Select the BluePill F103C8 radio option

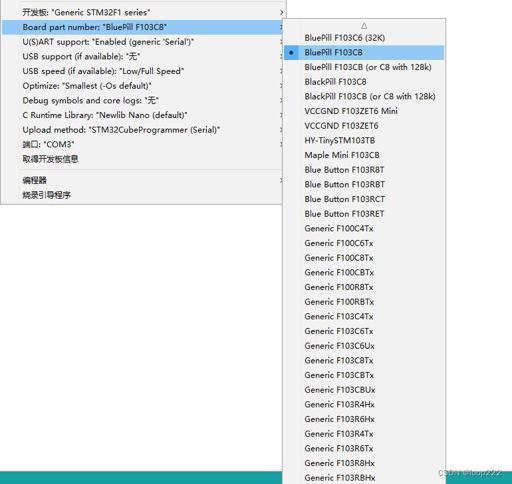[x=364, y=52]
